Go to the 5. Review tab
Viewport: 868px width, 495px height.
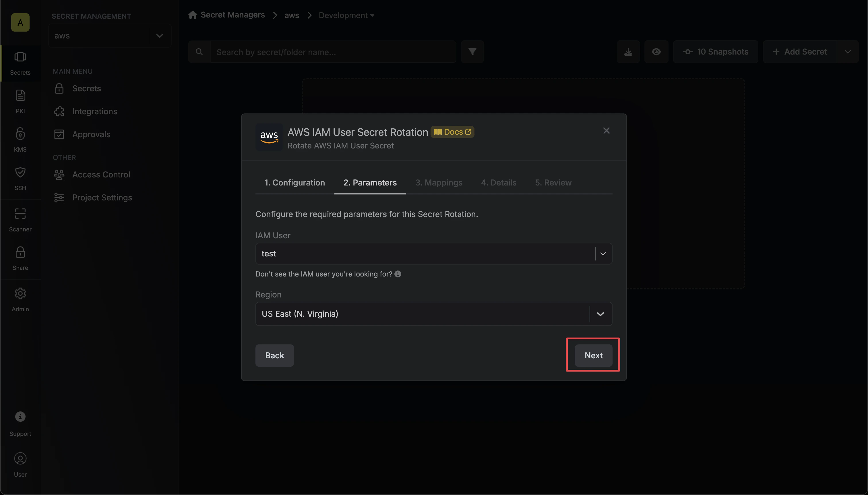click(553, 183)
